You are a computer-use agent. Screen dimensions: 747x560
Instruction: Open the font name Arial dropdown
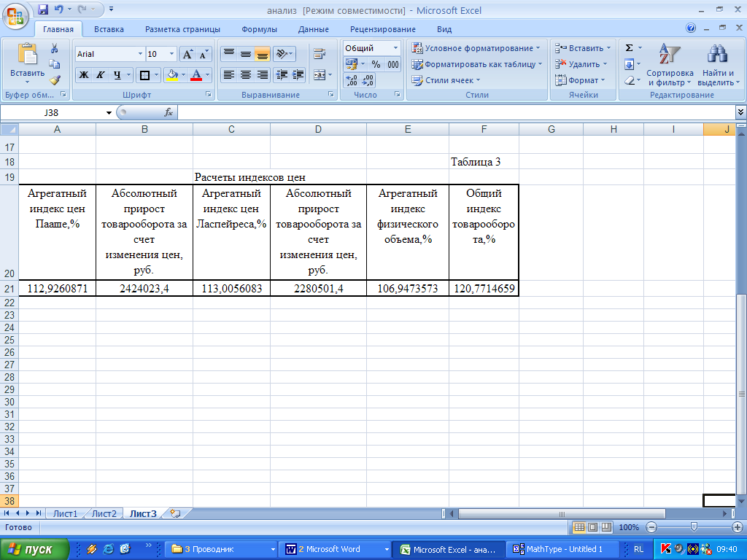click(x=140, y=55)
